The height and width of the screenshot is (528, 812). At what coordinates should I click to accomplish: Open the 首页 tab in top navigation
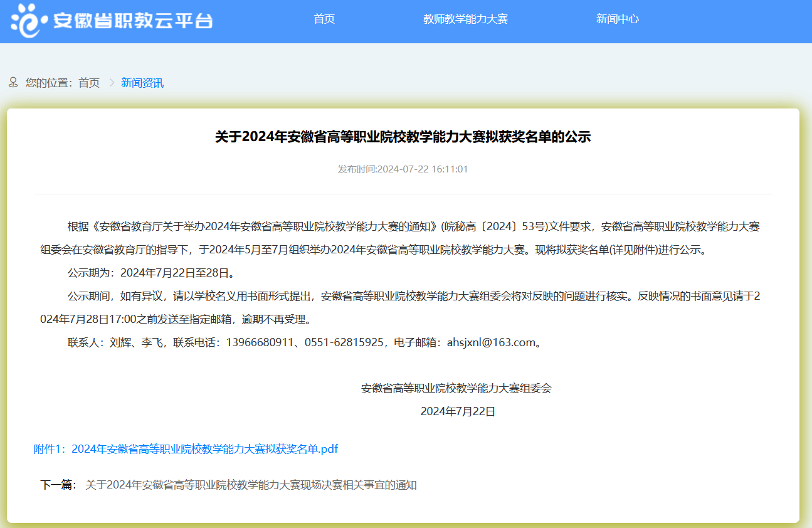click(324, 19)
